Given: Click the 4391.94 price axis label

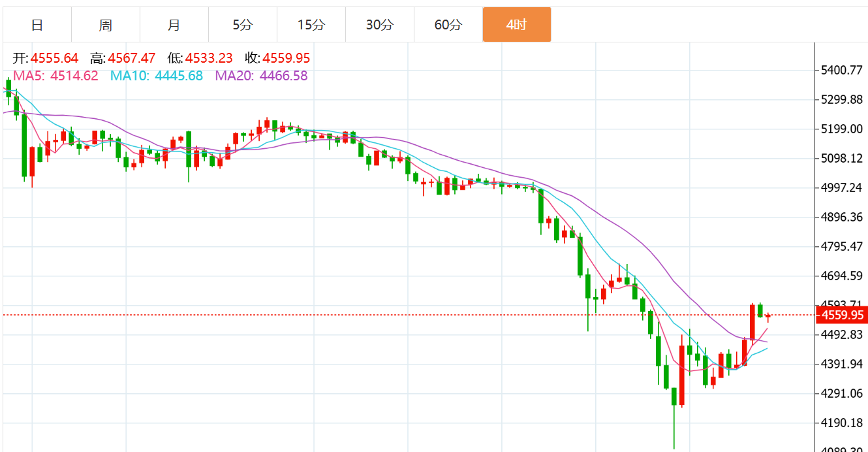Looking at the screenshot, I should 843,364.
